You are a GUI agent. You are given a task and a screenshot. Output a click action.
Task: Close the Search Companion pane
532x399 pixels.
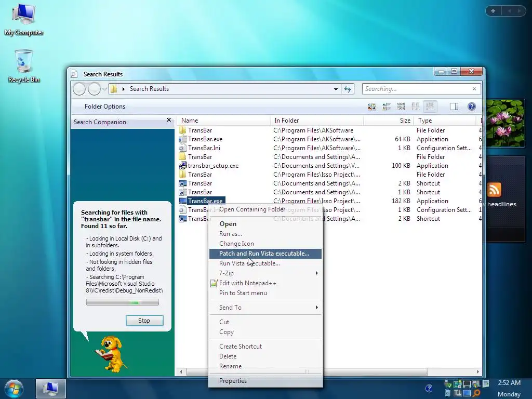point(169,120)
